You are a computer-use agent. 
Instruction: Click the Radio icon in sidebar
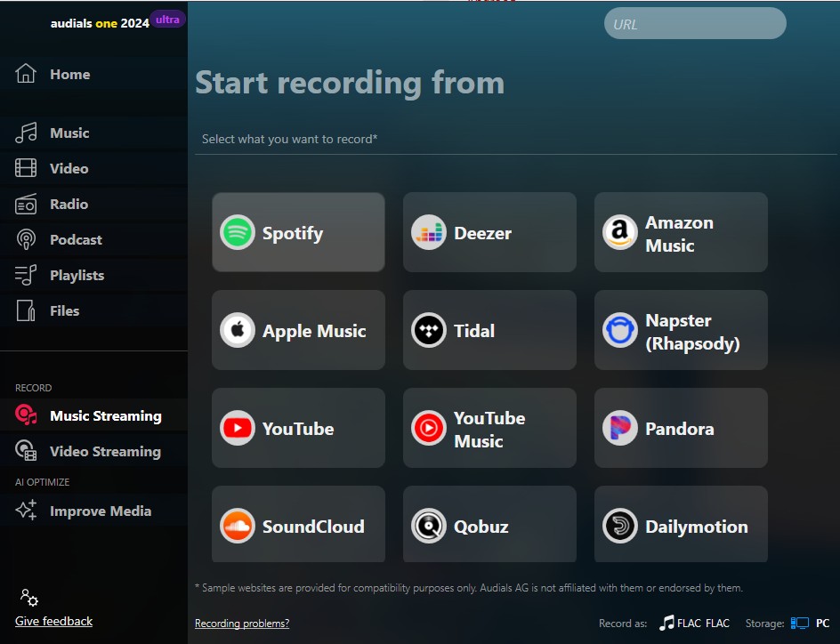click(26, 204)
